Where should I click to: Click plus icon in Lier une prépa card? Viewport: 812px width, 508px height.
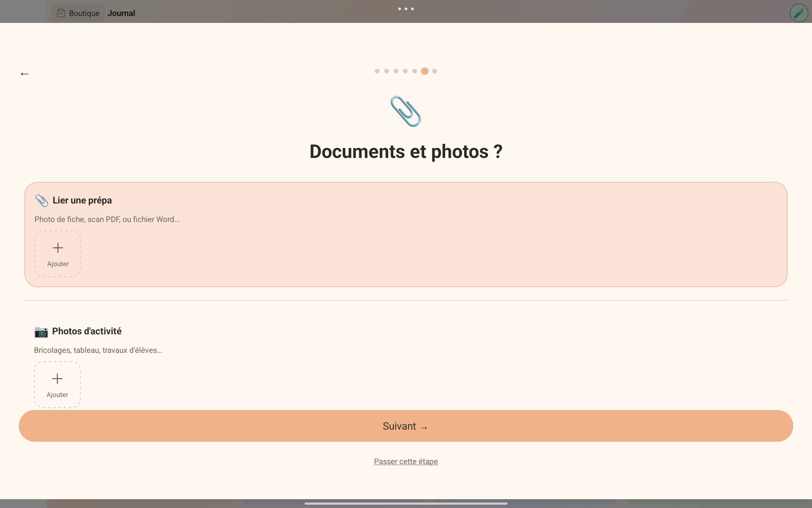[58, 248]
